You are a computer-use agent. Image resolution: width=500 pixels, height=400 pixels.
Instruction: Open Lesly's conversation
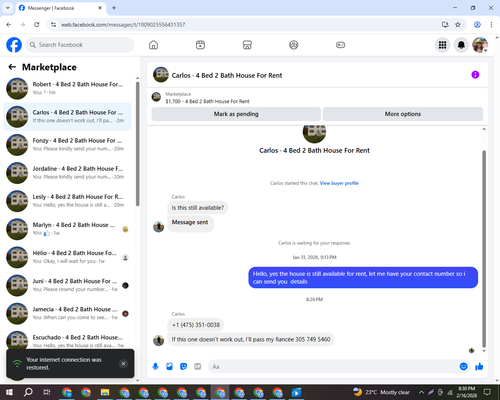(67, 201)
